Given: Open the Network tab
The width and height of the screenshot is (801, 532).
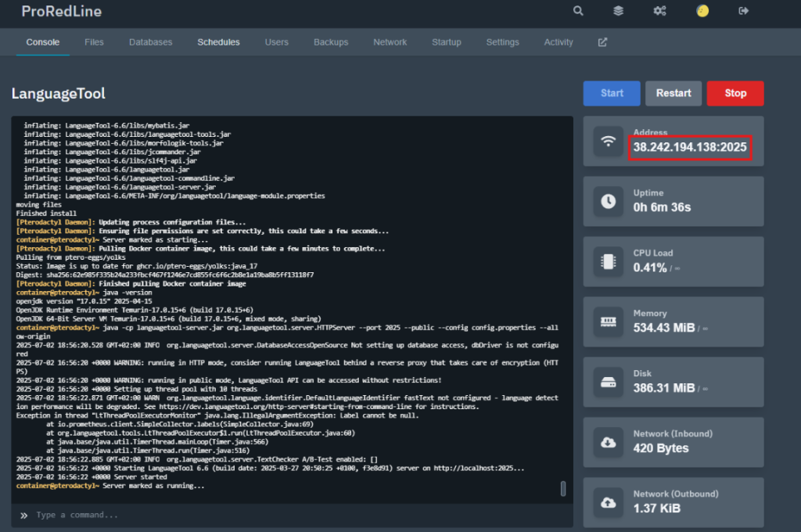Looking at the screenshot, I should [390, 42].
